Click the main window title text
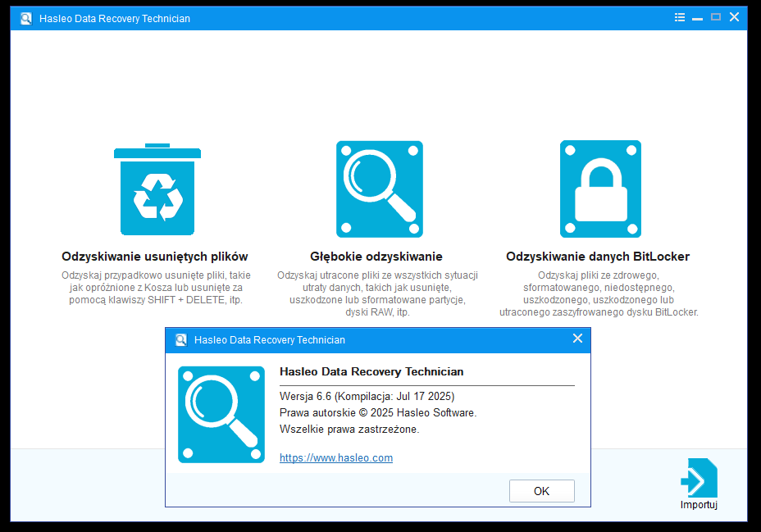Screen dimensions: 761x532 click(x=115, y=18)
